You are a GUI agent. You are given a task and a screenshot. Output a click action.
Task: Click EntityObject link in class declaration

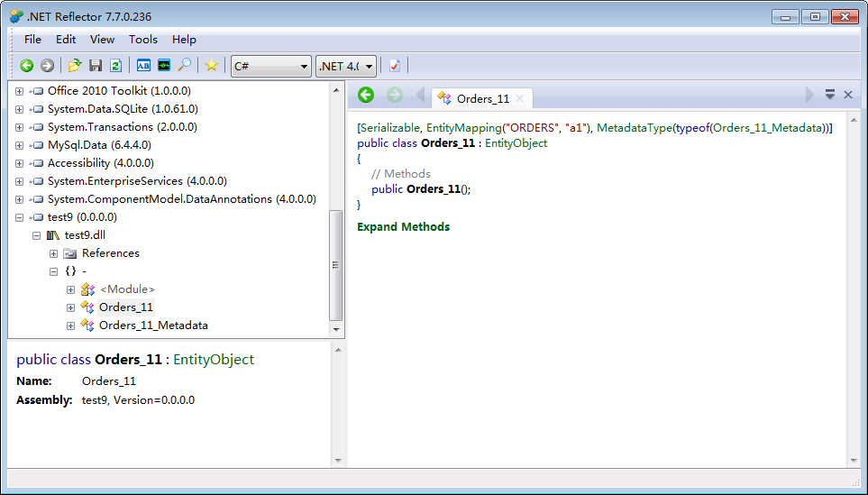tap(516, 143)
